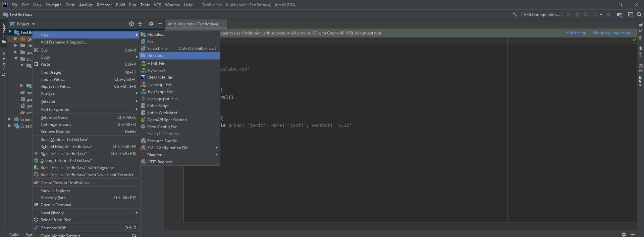Click the Stop square icon in toolbar
Screen dimensions: 644x237
point(608,14)
